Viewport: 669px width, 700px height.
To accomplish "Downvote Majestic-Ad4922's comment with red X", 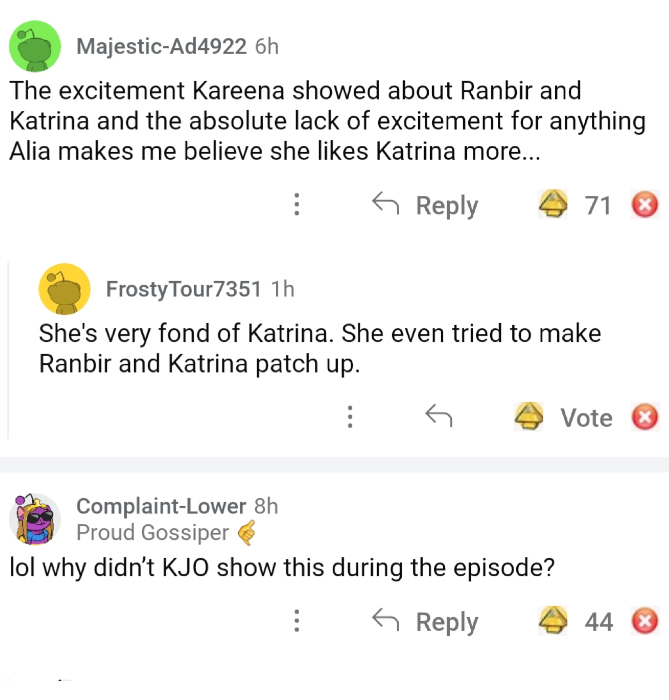I will pos(646,205).
